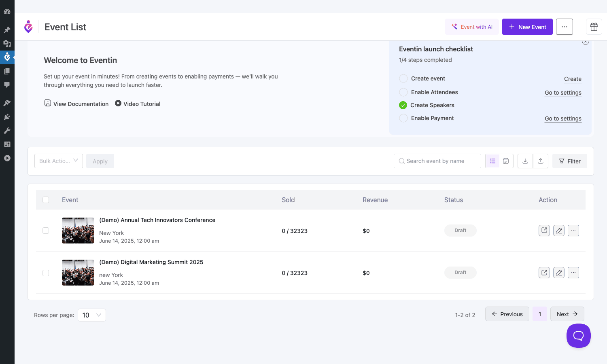Click the New Event button
Viewport: 607px width, 364px height.
[527, 27]
